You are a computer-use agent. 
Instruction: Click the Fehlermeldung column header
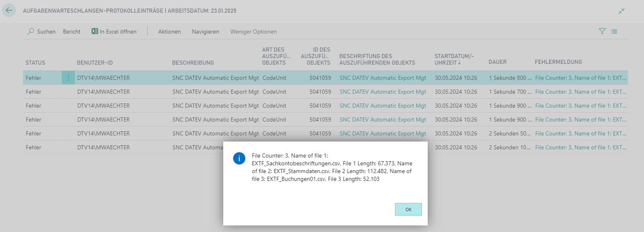pos(558,62)
